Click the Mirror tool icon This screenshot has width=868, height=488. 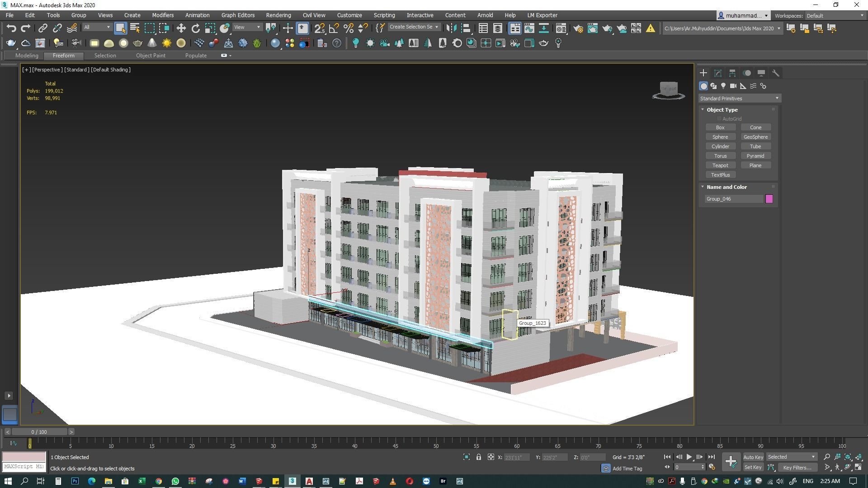pos(451,28)
